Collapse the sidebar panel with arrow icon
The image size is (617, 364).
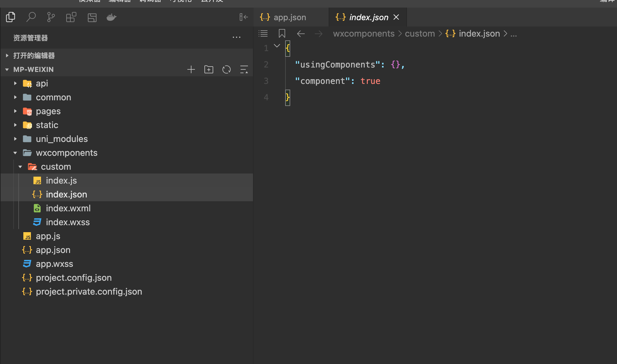coord(244,17)
